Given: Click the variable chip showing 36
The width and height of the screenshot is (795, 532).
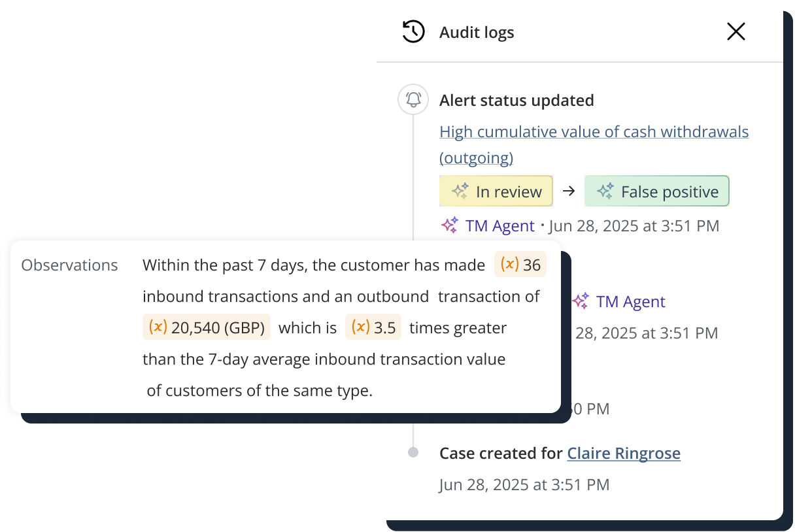Looking at the screenshot, I should pyautogui.click(x=520, y=265).
